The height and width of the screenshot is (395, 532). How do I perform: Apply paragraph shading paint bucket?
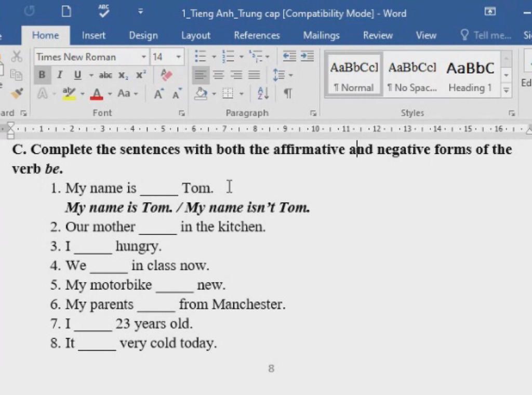201,93
